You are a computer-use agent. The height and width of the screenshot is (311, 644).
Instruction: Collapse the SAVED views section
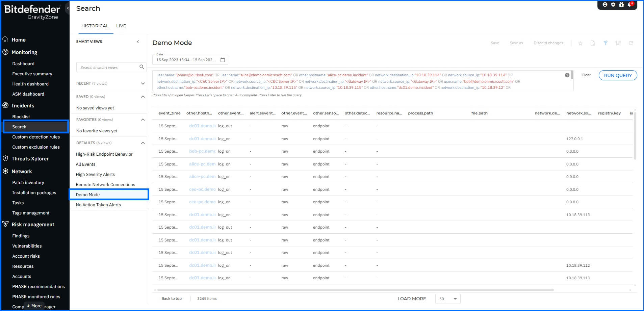pyautogui.click(x=142, y=96)
